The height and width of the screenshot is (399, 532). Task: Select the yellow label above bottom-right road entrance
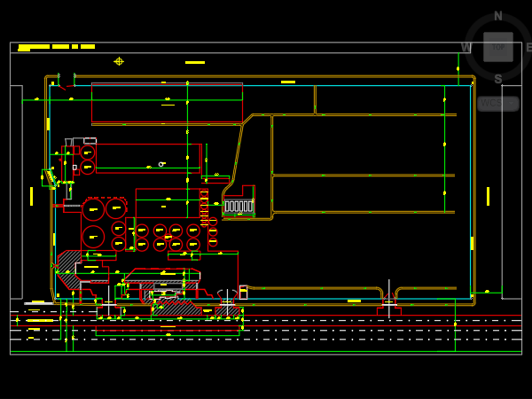[x=354, y=301]
